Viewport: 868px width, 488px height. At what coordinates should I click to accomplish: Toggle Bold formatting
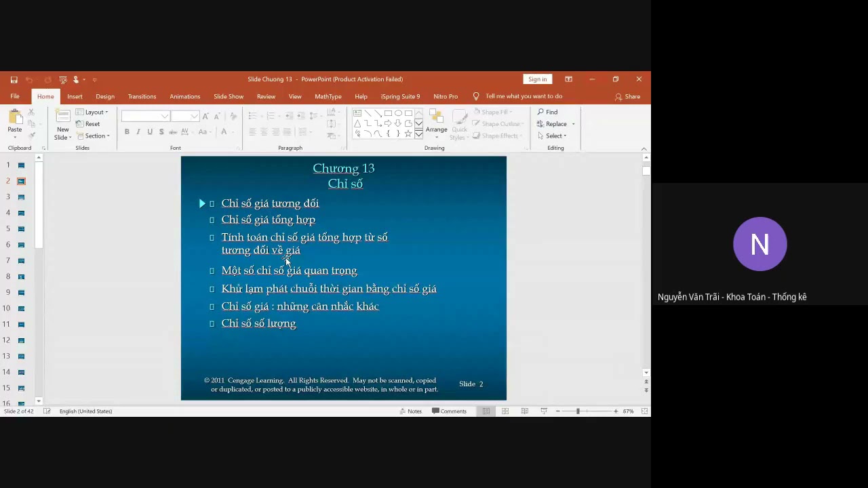tap(127, 131)
